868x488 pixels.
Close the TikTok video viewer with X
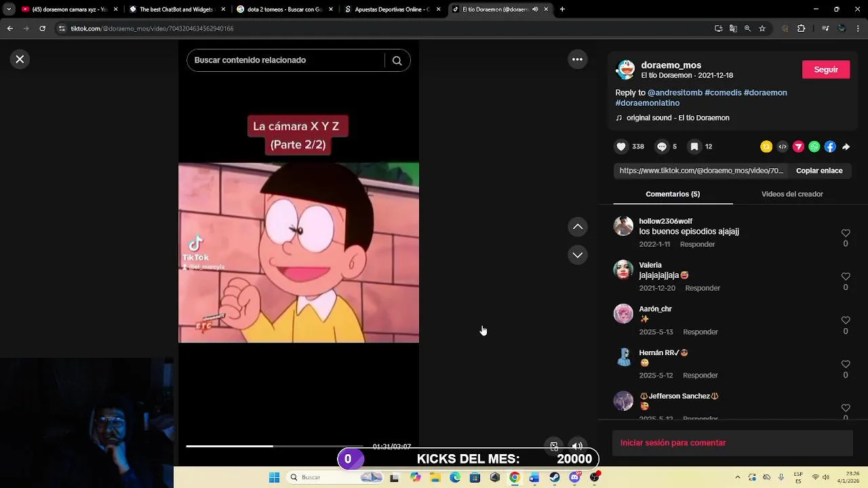coord(20,59)
